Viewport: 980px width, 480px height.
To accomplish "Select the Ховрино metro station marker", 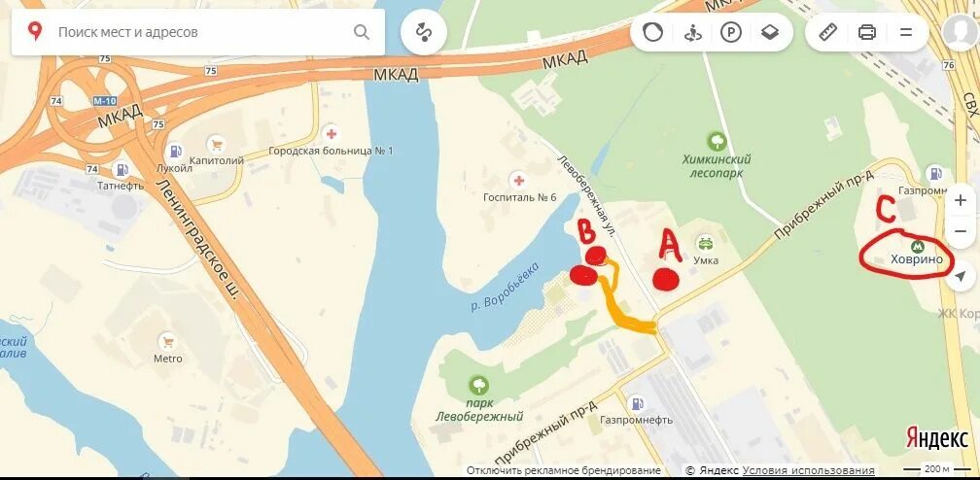I will [918, 246].
